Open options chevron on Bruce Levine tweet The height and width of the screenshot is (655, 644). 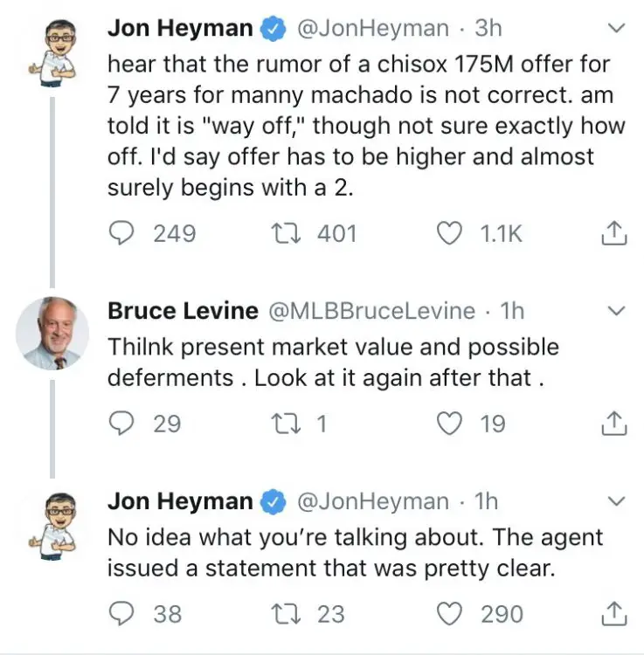[616, 311]
